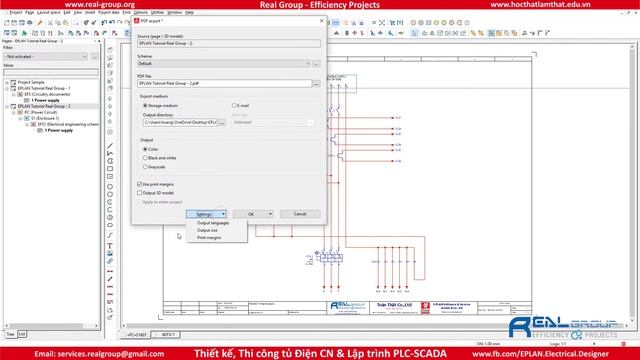The height and width of the screenshot is (360, 640).
Task: Select the Storage medium radio button
Action: (x=145, y=106)
